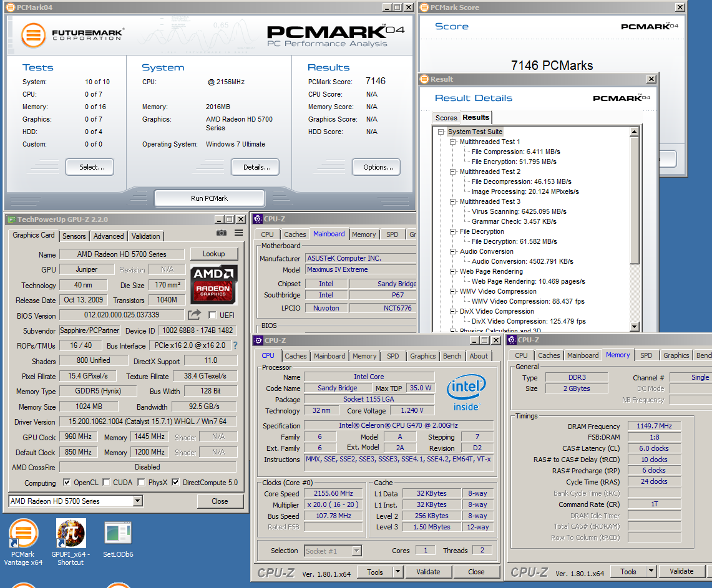Click the Driver Version field in GPU-Z
Image resolution: width=712 pixels, height=588 pixels.
point(147,422)
